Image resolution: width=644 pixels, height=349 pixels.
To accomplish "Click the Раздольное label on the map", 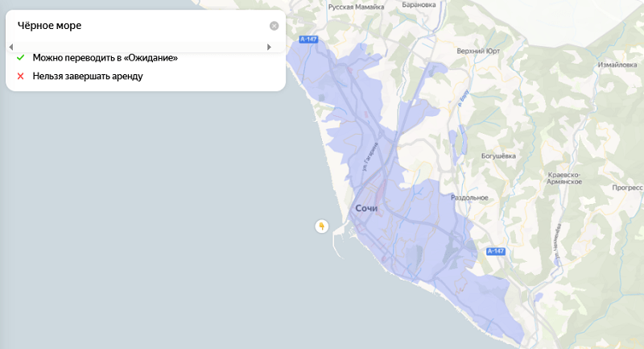I will tap(470, 197).
